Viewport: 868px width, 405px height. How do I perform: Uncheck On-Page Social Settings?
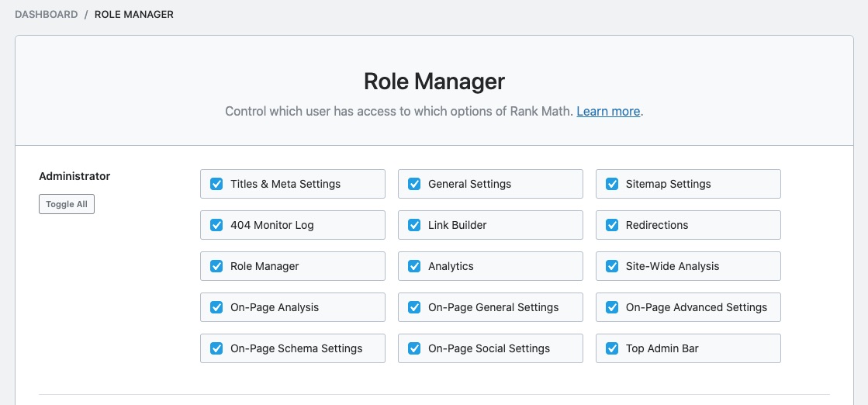click(x=414, y=348)
